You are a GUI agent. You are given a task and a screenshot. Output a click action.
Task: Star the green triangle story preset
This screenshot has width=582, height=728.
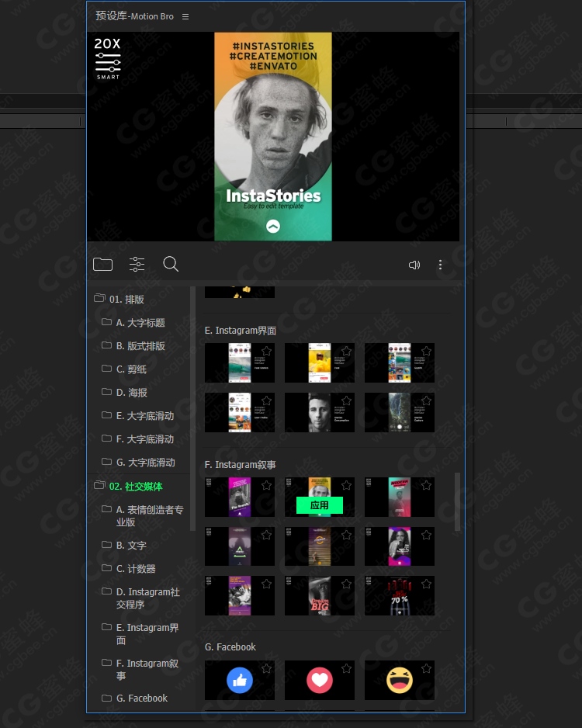coord(266,535)
